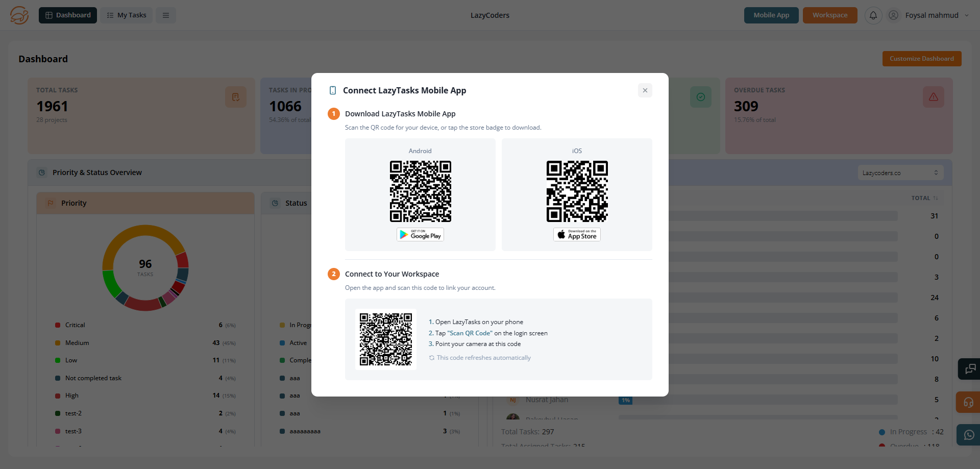Click the Tasks in Progress 1066 value
This screenshot has width=980, height=469.
click(285, 106)
